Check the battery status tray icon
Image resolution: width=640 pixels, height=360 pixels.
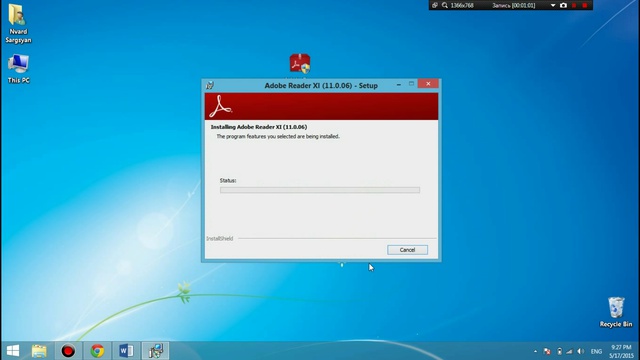(560, 351)
